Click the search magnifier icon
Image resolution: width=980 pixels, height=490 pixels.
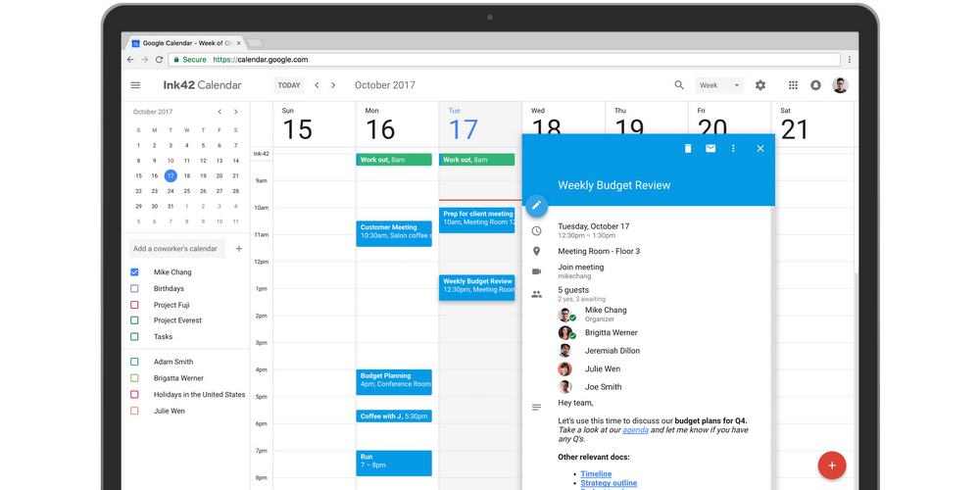coord(679,85)
